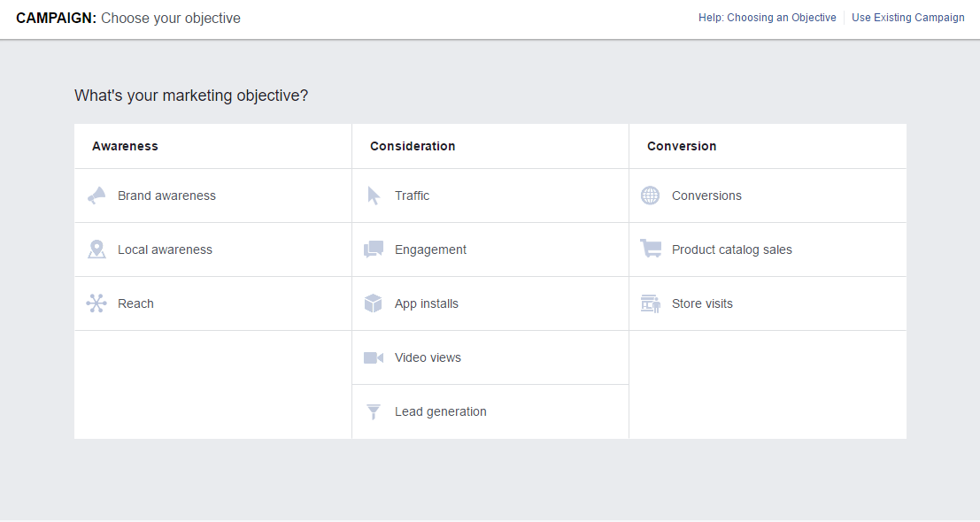Select the Video views camera icon
The image size is (980, 522).
click(374, 357)
